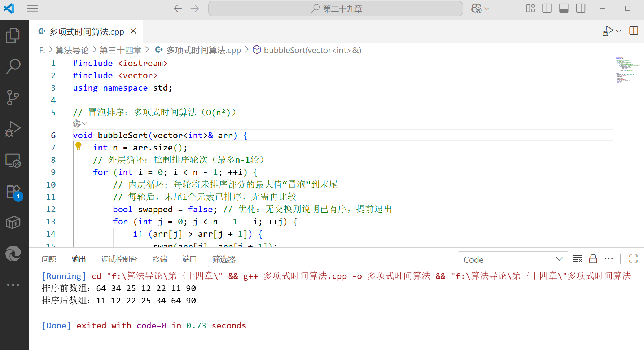Split the editor to the right
Screen dimensions: 644x350
(634, 31)
